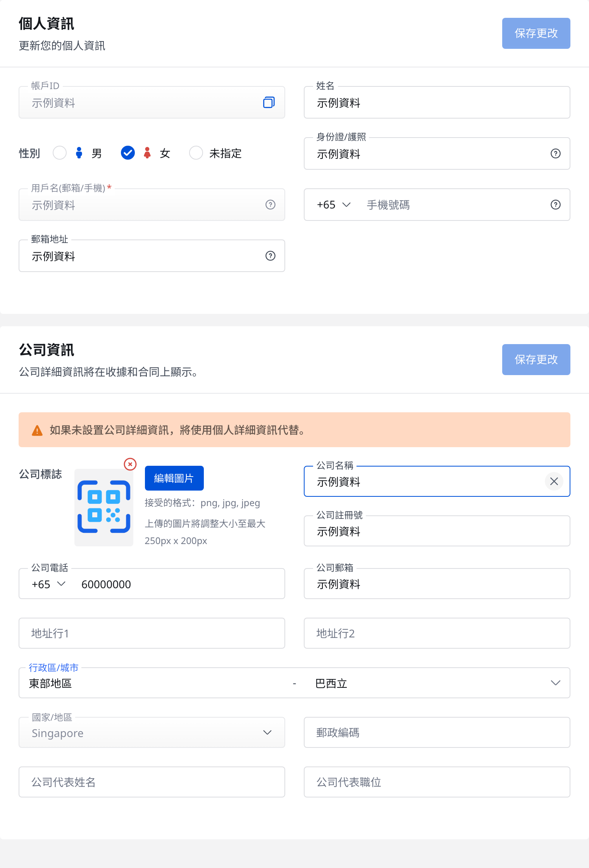Click the 公司電話 number 60000000
Screen dimensions: 589x868
(106, 584)
